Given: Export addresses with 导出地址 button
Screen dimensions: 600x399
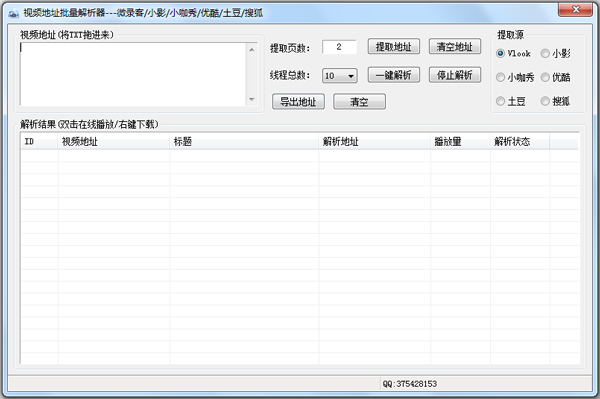Looking at the screenshot, I should 298,102.
